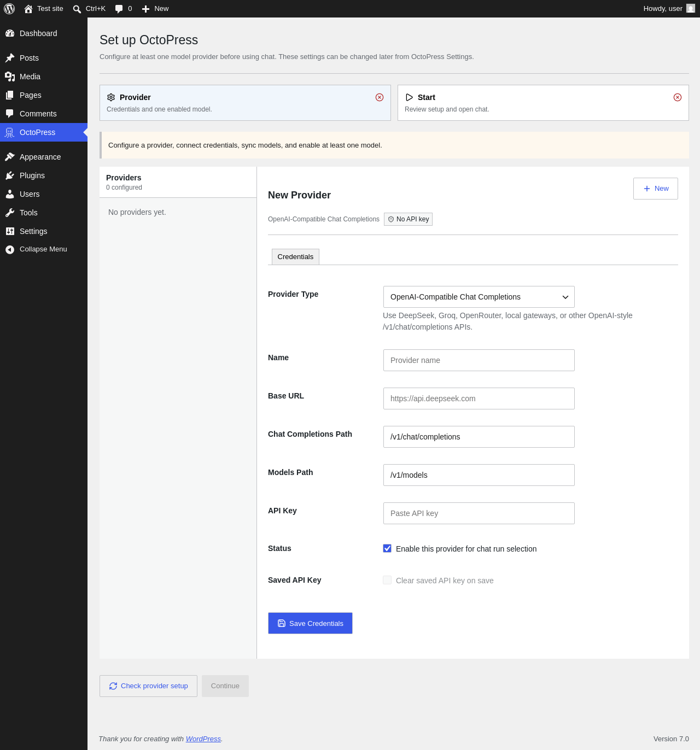
Task: Edit the Models Path field
Action: (x=479, y=475)
